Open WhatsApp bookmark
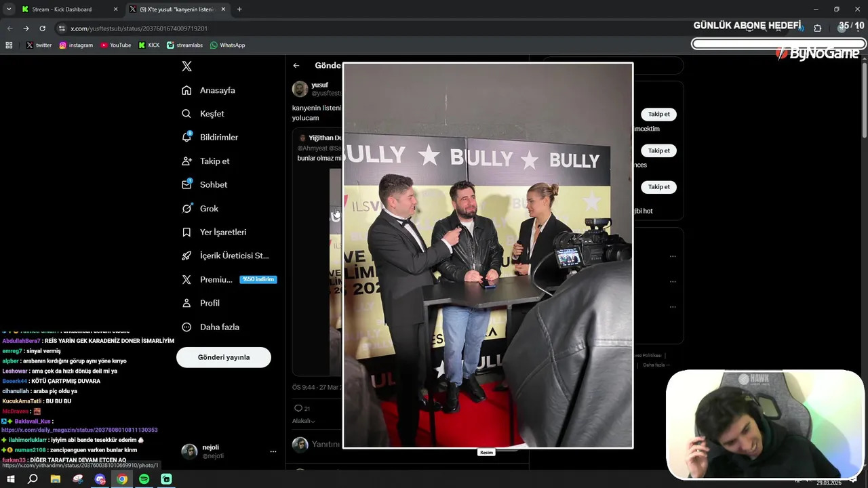Image resolution: width=868 pixels, height=488 pixels. [227, 45]
